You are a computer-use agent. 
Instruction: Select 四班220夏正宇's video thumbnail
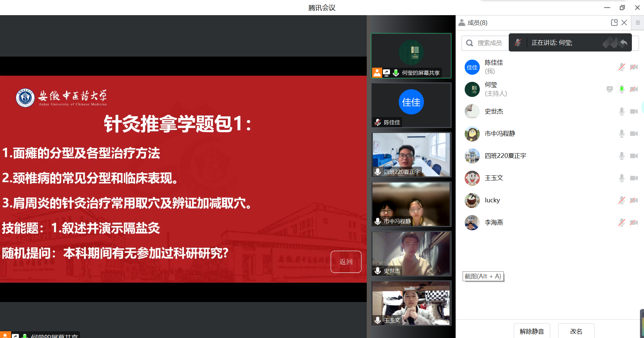pyautogui.click(x=411, y=155)
